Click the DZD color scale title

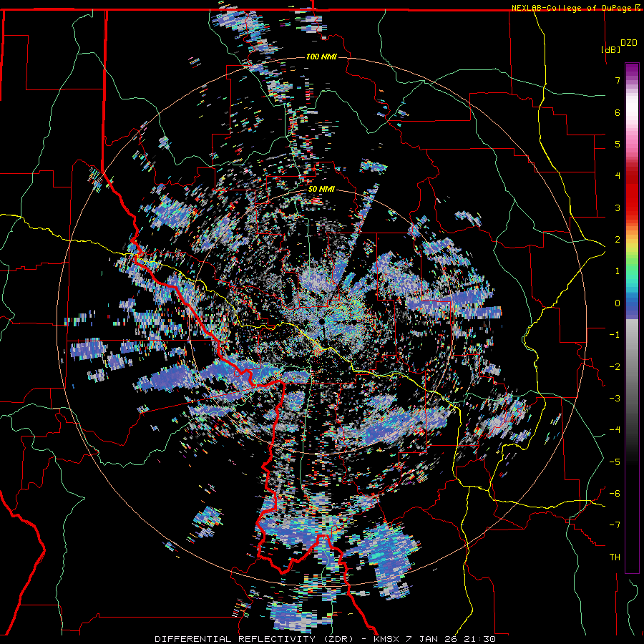(x=629, y=43)
